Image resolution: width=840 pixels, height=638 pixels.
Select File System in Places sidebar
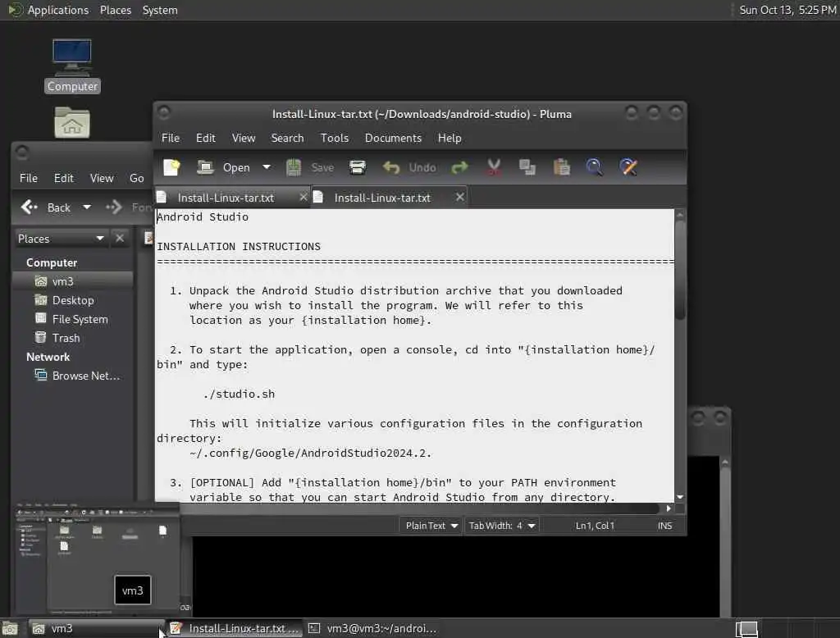coord(73,319)
